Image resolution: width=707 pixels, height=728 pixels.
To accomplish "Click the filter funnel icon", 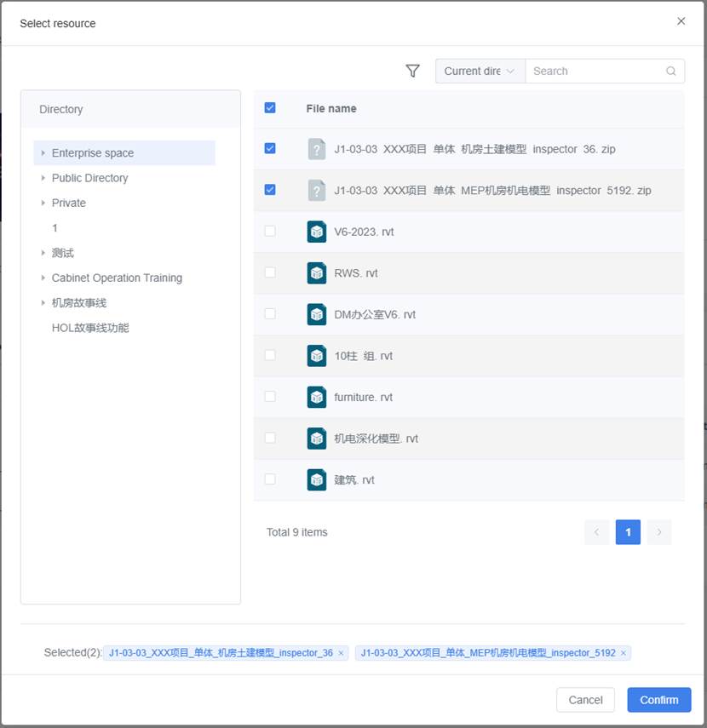I will [413, 72].
